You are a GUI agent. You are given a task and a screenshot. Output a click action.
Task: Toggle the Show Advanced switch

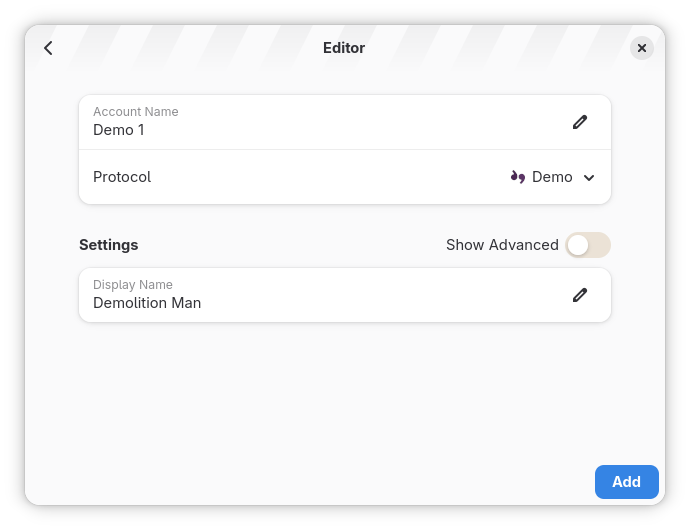tap(587, 245)
